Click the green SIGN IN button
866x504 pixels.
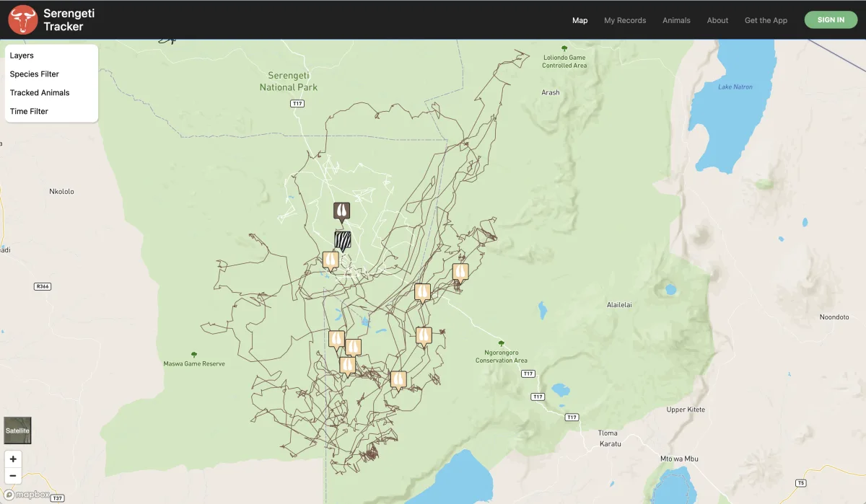831,20
